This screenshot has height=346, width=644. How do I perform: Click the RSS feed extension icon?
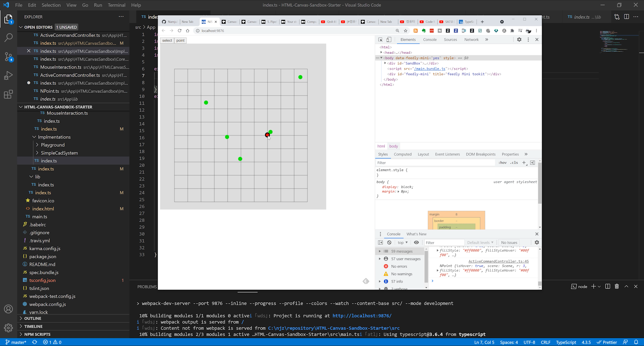416,31
